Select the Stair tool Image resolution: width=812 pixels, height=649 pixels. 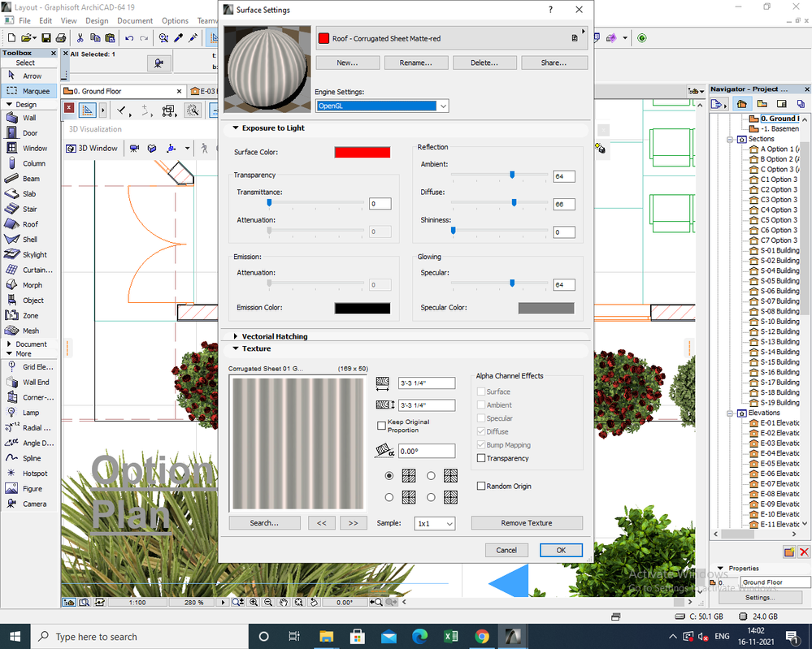(29, 209)
